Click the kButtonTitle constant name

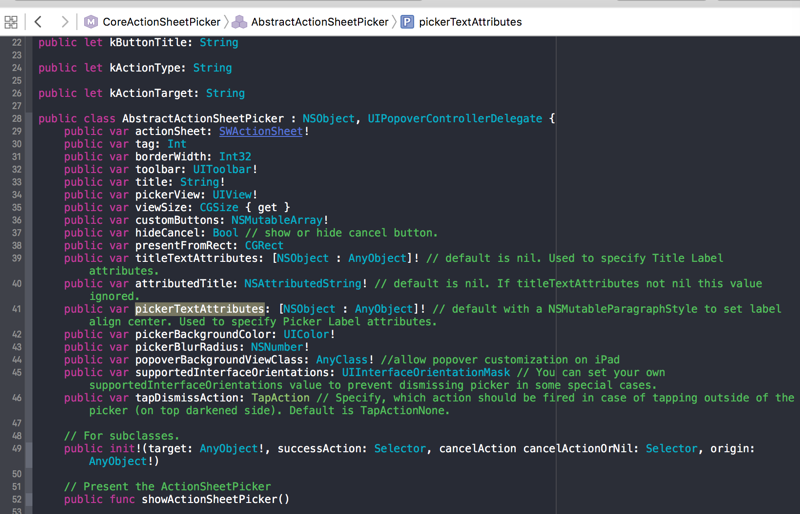click(148, 42)
